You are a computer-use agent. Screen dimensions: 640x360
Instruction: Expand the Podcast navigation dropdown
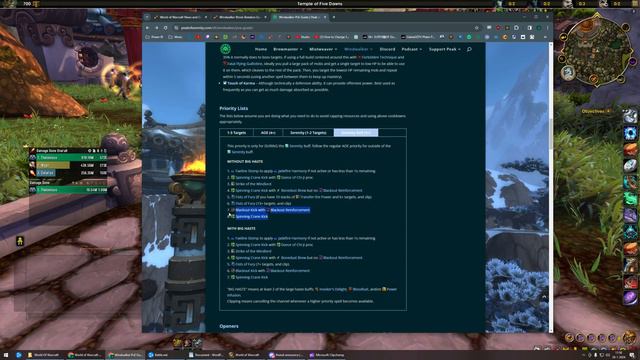[x=411, y=49]
